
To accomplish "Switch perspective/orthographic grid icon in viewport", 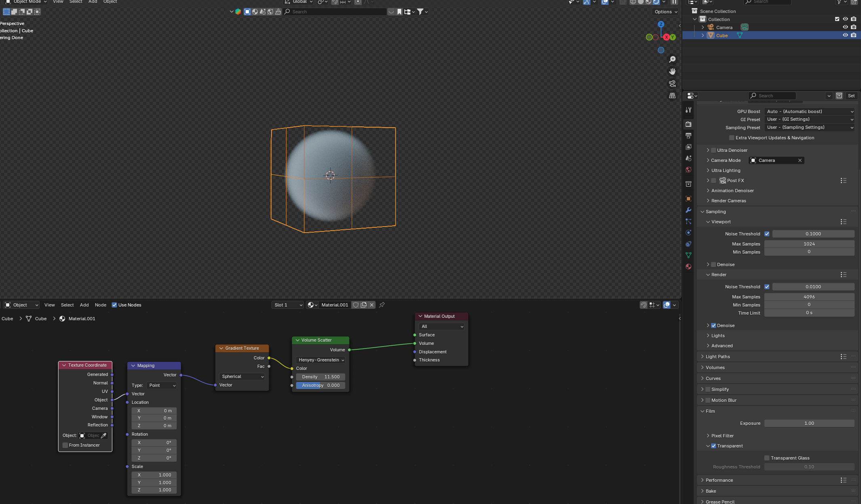I will pyautogui.click(x=672, y=96).
